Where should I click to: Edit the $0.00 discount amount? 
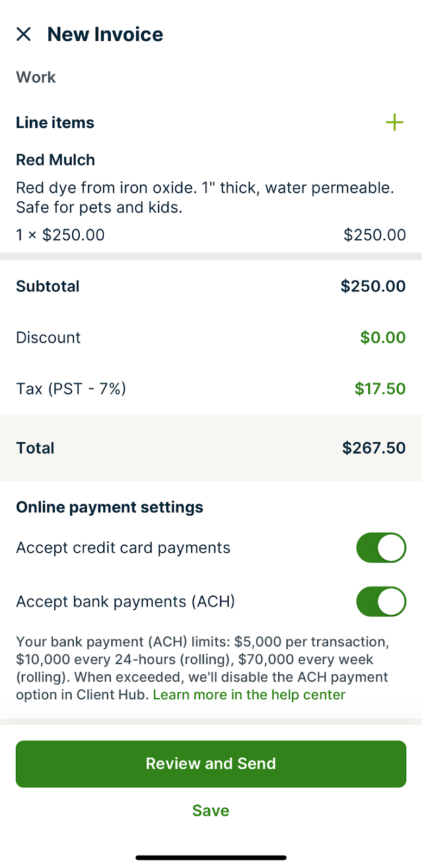(382, 337)
